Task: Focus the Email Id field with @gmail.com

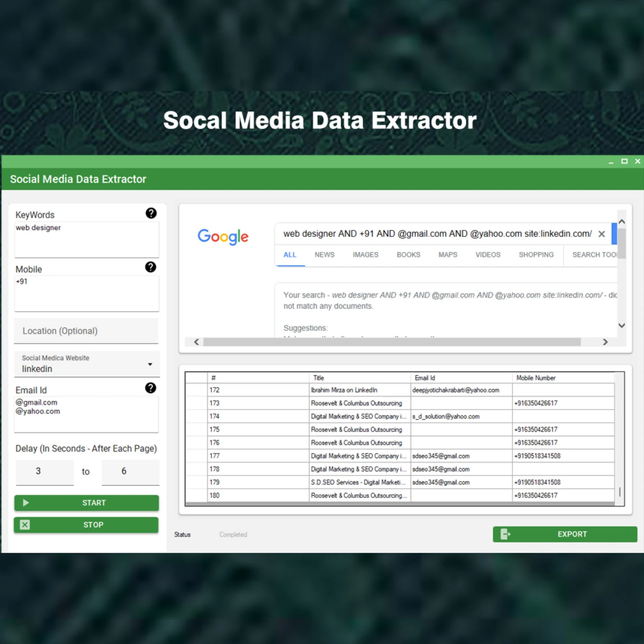Action: point(86,414)
